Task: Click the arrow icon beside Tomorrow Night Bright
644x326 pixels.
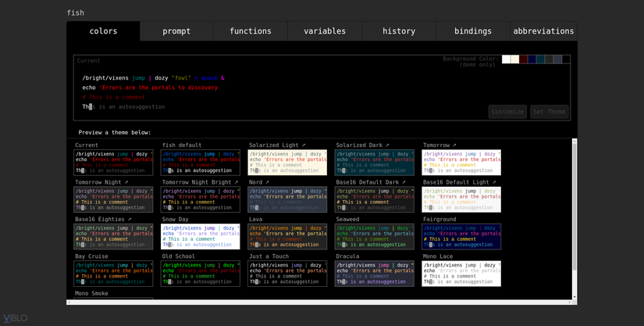Action: click(x=236, y=182)
